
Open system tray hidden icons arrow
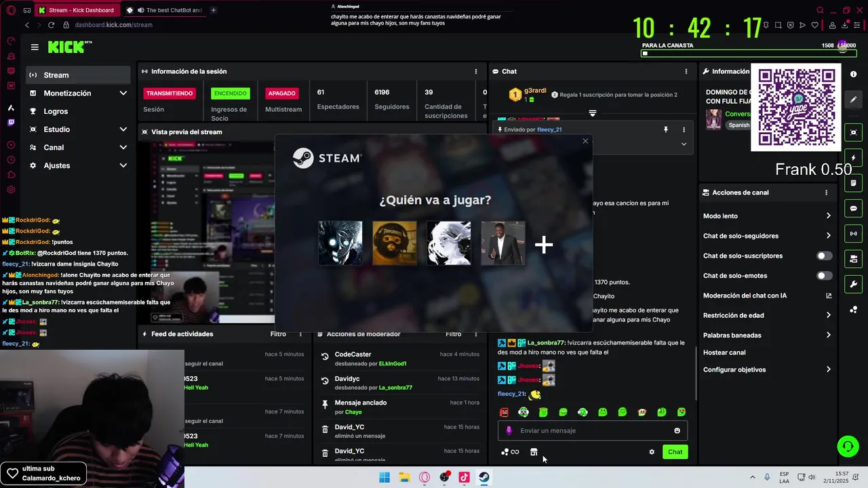(x=752, y=477)
